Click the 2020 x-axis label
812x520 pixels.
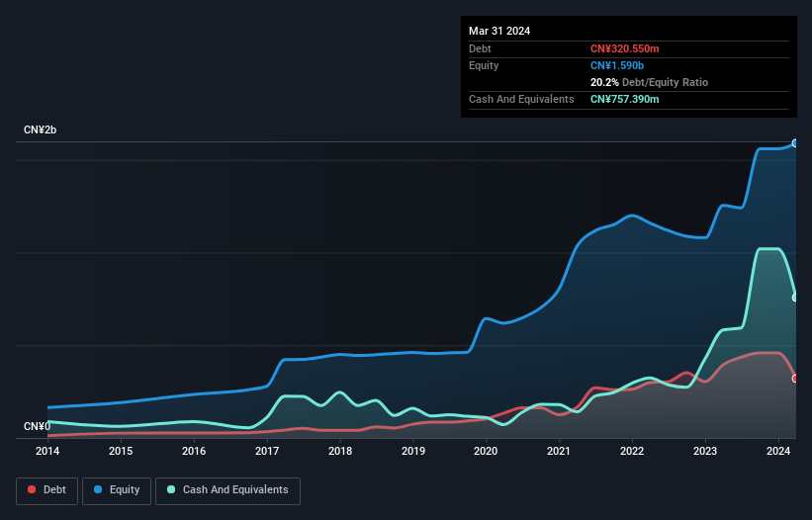pyautogui.click(x=486, y=451)
